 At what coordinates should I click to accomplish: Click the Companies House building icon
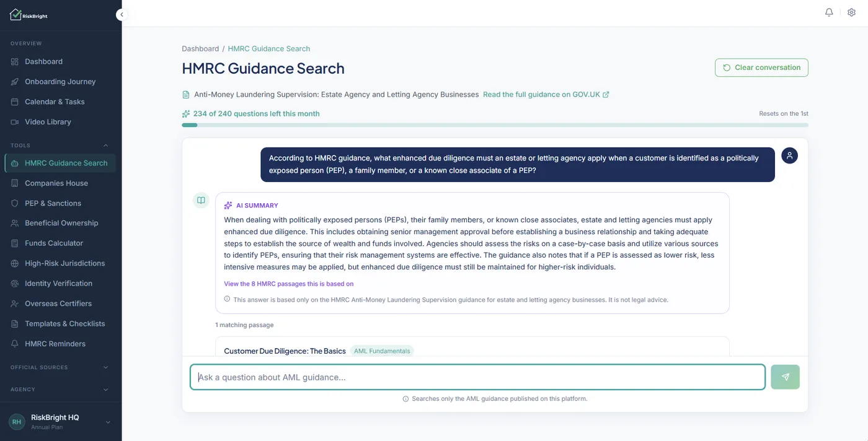tap(15, 183)
